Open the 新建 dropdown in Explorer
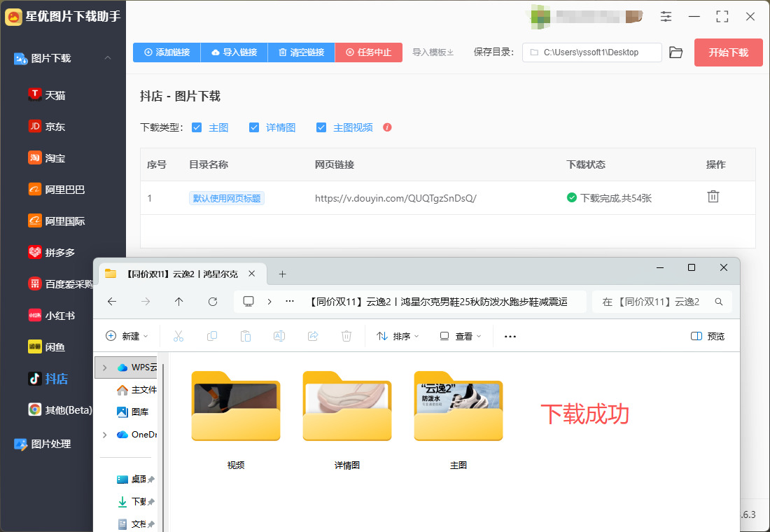Image resolution: width=770 pixels, height=532 pixels. point(127,336)
